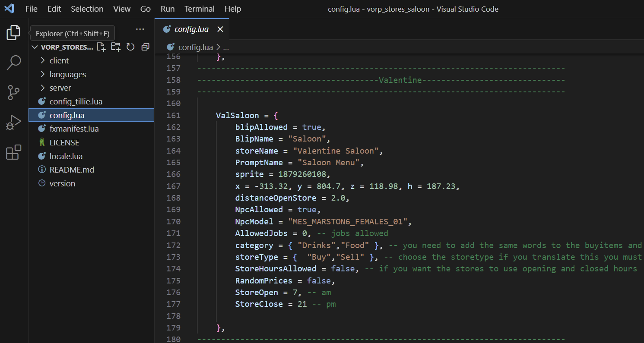Collapse all folders in explorer

pos(146,47)
